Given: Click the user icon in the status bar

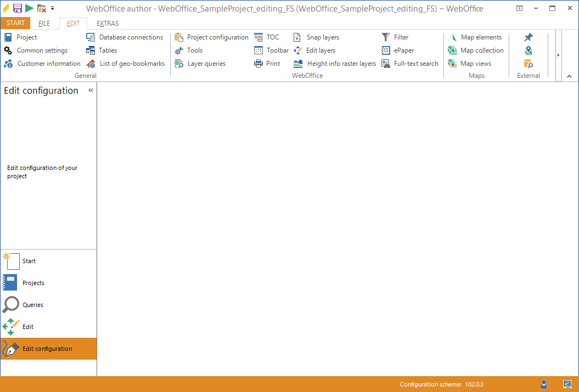Looking at the screenshot, I should [544, 384].
